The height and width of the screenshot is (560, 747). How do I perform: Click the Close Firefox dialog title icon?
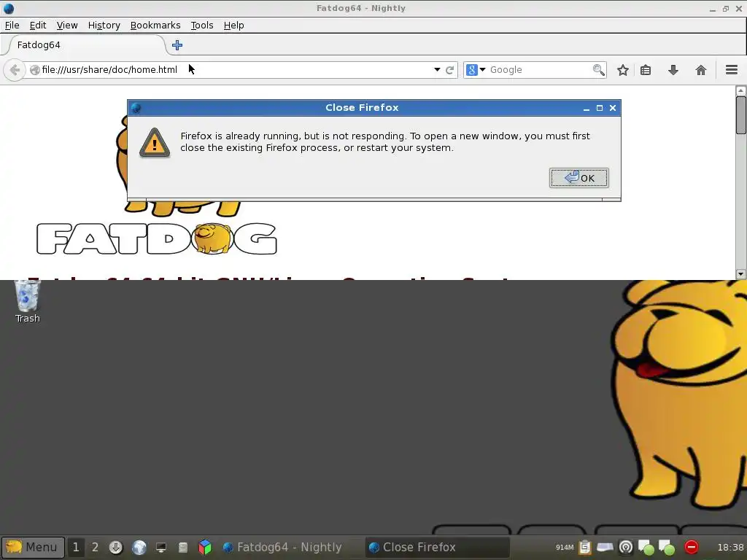[136, 108]
